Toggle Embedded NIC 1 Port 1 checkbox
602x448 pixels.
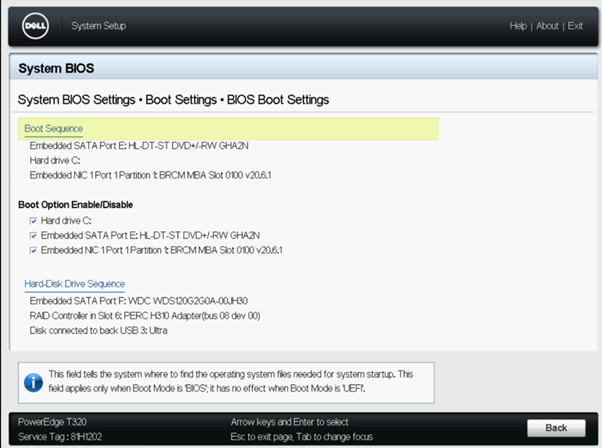tap(33, 250)
